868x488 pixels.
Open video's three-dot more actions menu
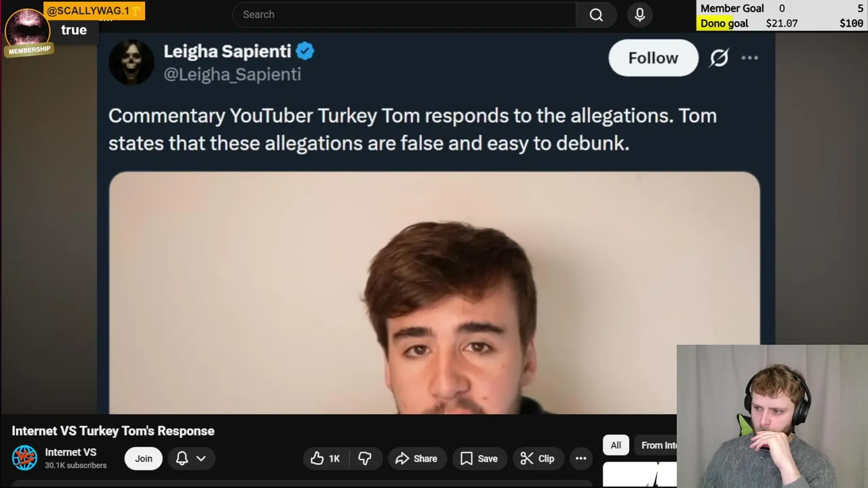coord(581,459)
